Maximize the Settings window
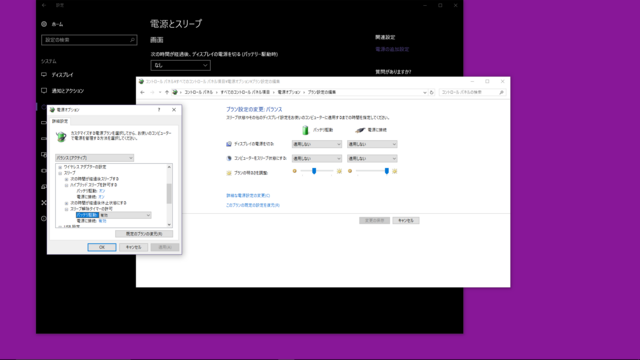This screenshot has width=640, height=360. (x=440, y=5)
